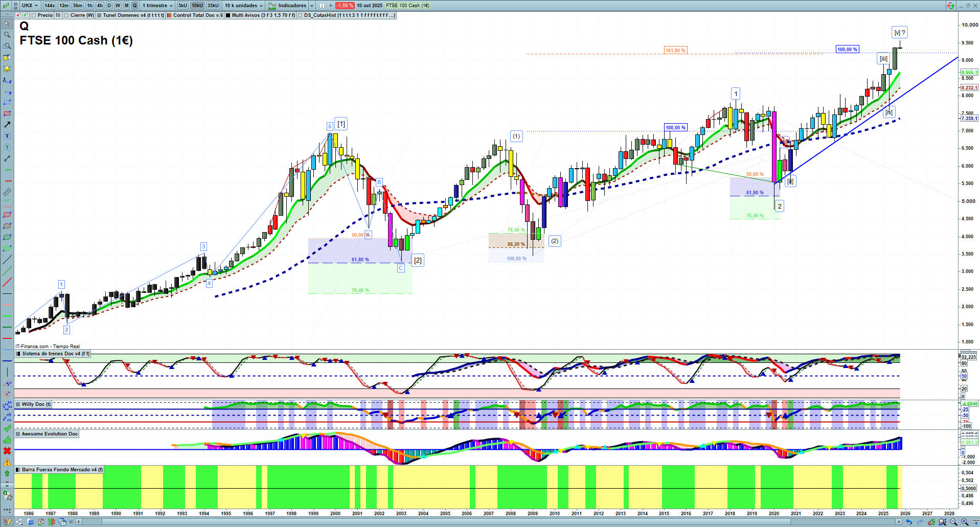Toggle the Precio checkbox
Viewport: 980px width, 527px height.
(34, 15)
